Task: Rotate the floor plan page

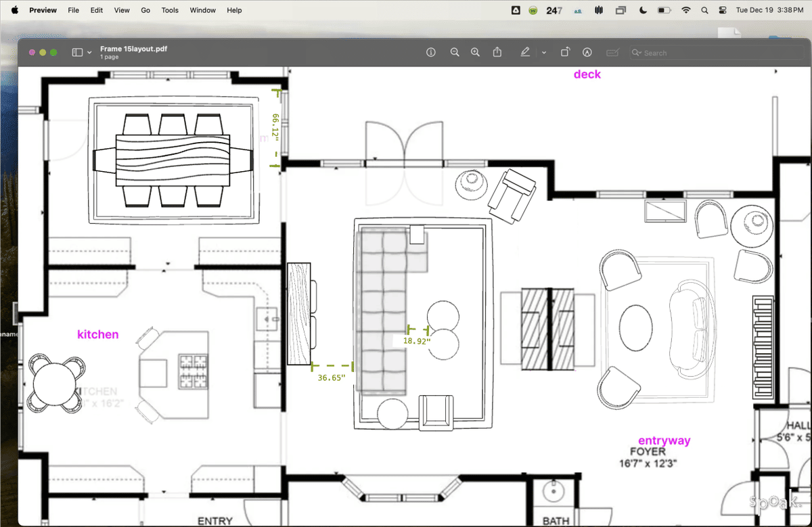Action: point(565,52)
